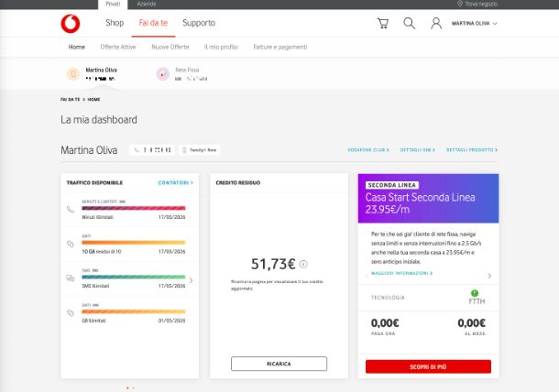The height and width of the screenshot is (392, 559).
Task: Switch to the Aziende tab
Action: [147, 4]
